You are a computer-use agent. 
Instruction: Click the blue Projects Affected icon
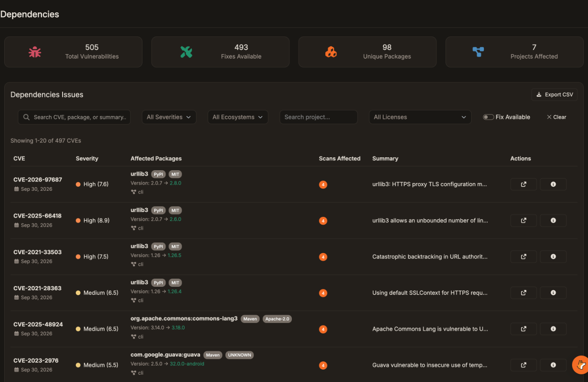point(478,52)
